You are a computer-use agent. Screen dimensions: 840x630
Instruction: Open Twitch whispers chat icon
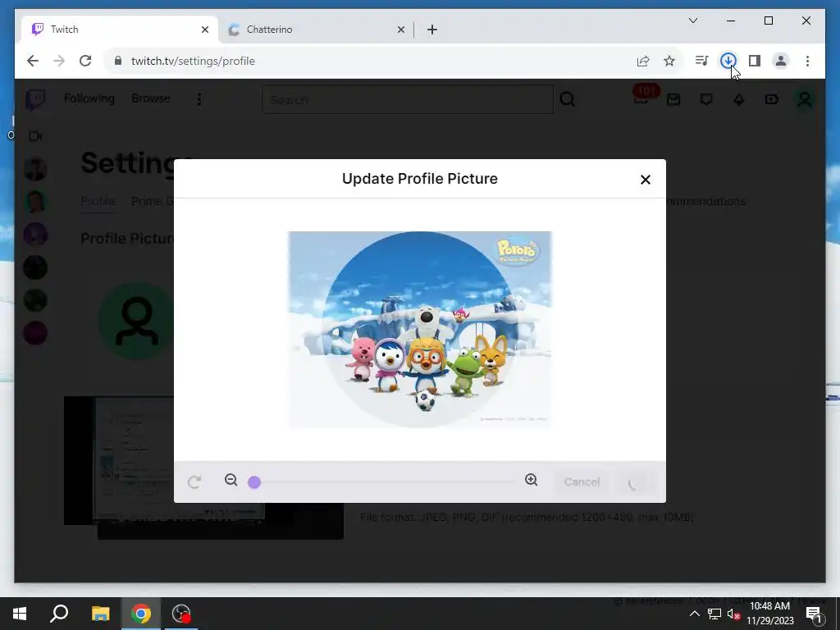point(706,99)
